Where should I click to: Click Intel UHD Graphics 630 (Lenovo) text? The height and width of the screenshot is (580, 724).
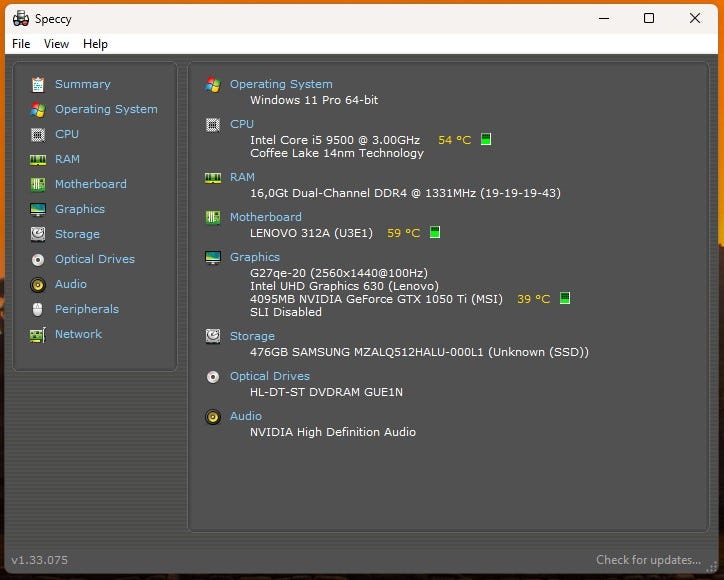click(x=344, y=286)
